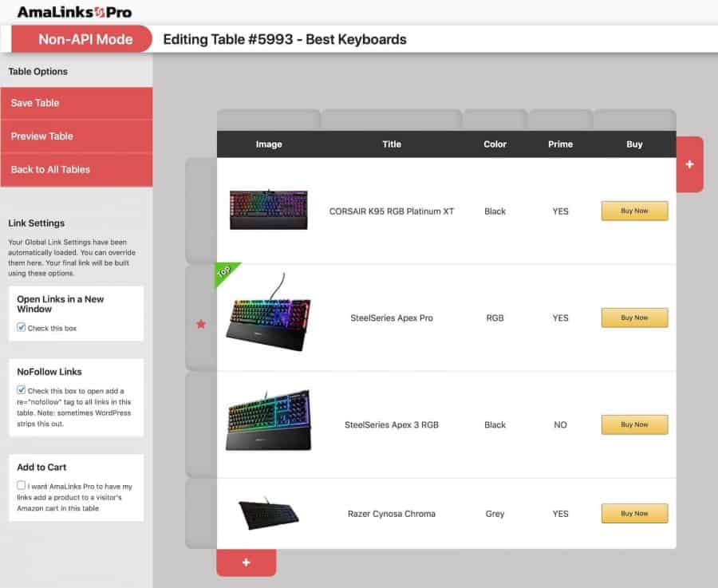Click the row handle beside Razer Cynosa row

201,513
